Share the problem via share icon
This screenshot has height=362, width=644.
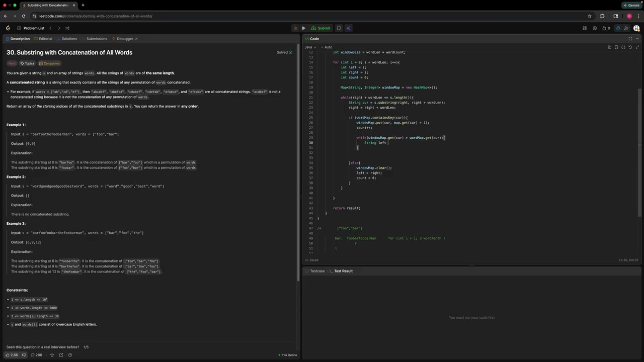(x=61, y=355)
